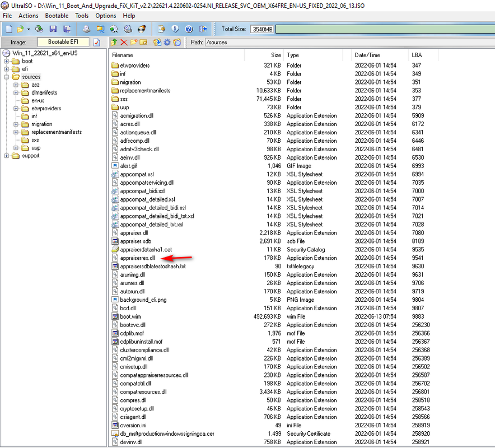The image size is (495, 448).
Task: Select appraiserres.dll in the file list
Action: click(x=137, y=258)
